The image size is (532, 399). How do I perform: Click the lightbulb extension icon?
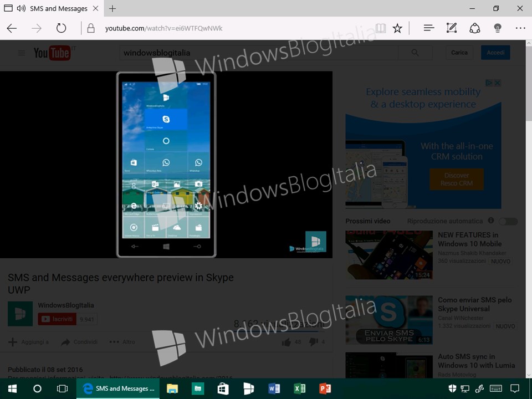coord(498,28)
